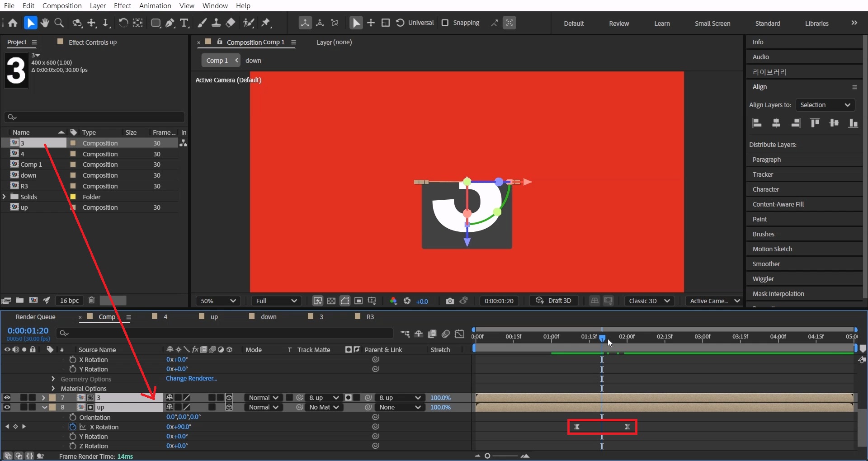868x461 pixels.
Task: Create a new folder in Project panel
Action: pyautogui.click(x=20, y=300)
